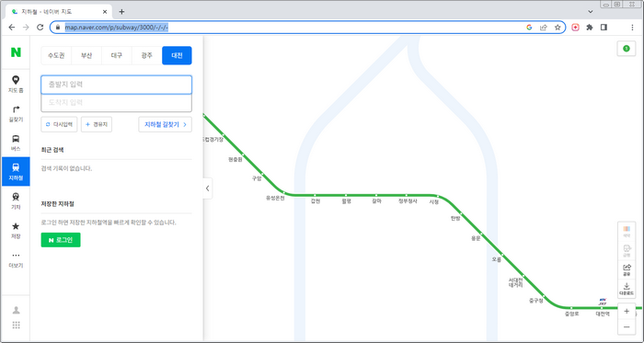The height and width of the screenshot is (343, 644).
Task: Click 대전역 station on map
Action: click(603, 314)
